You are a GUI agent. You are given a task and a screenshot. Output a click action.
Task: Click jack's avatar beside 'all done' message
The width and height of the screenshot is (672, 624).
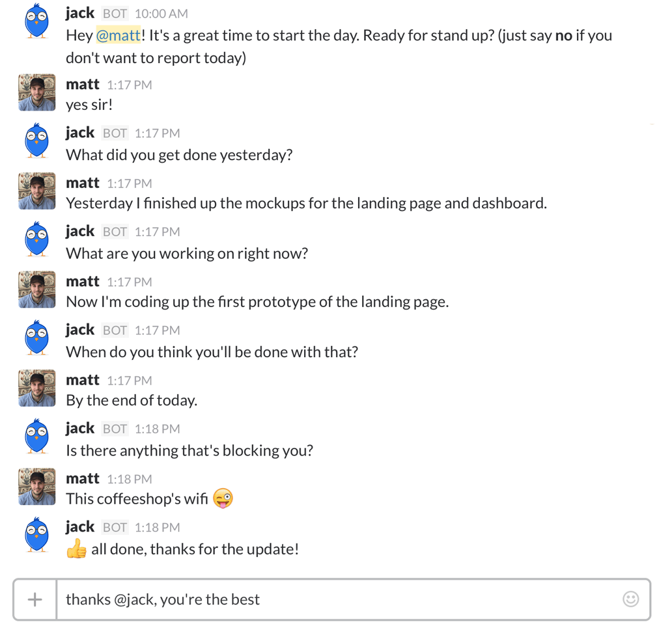click(x=37, y=536)
